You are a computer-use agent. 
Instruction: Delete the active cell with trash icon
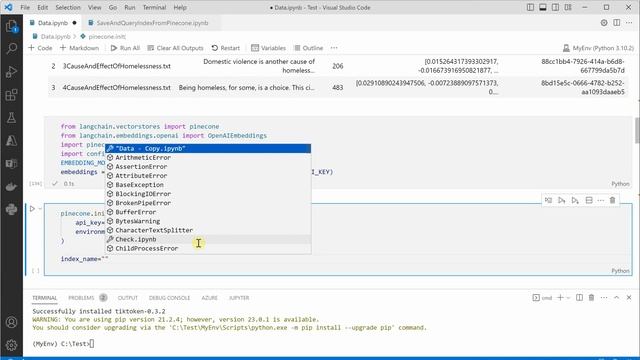(x=612, y=200)
